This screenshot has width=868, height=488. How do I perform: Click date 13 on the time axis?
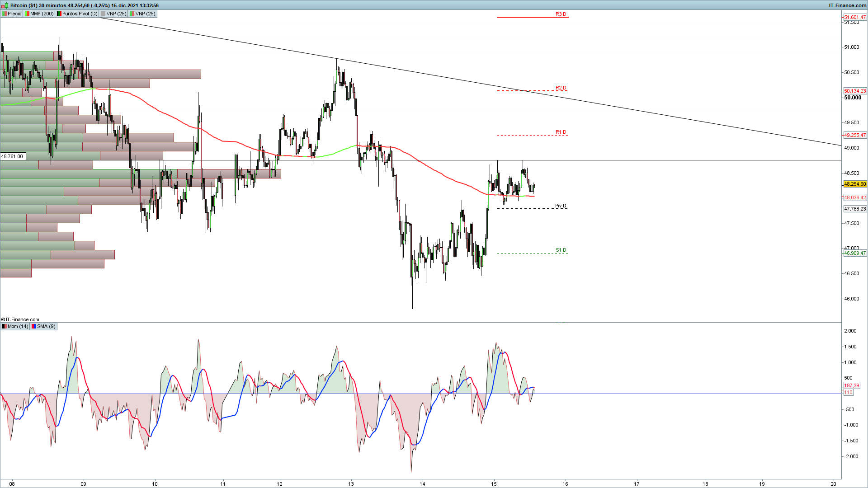coord(351,483)
